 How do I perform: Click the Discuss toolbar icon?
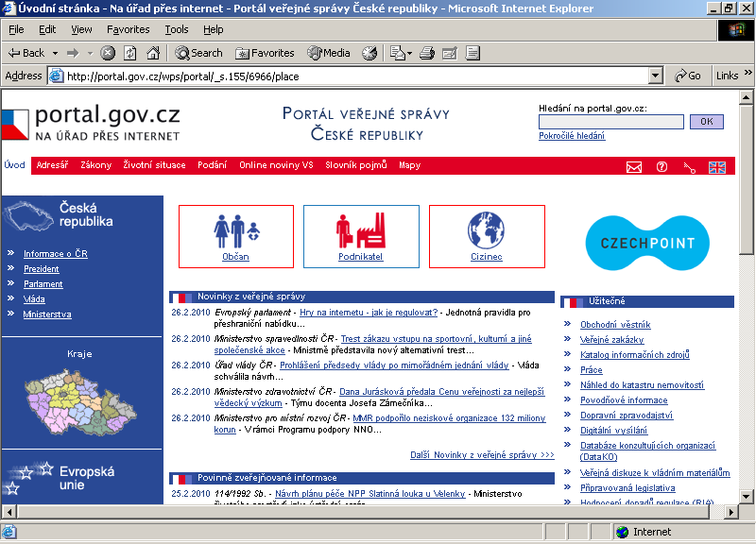coord(473,53)
